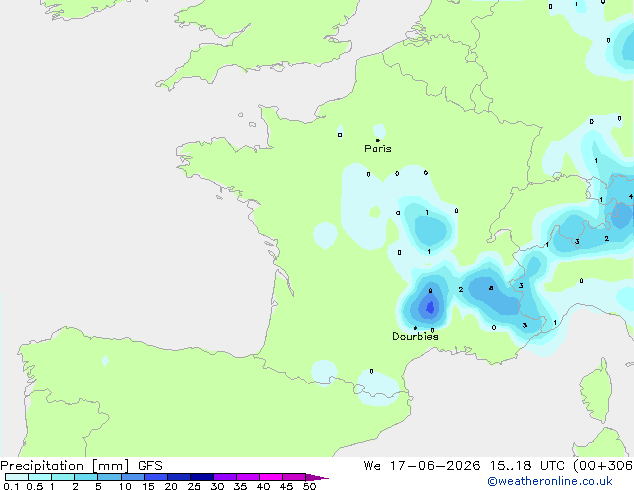Viewport: 634px width, 490px height.
Task: Select the 45–50 mm legend swatch
Action: click(294, 477)
